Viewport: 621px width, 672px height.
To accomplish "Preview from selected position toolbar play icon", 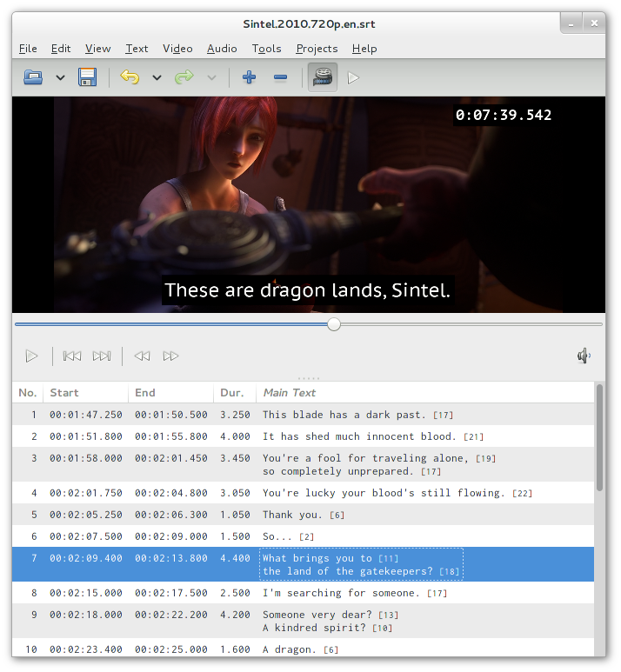I will [x=353, y=78].
